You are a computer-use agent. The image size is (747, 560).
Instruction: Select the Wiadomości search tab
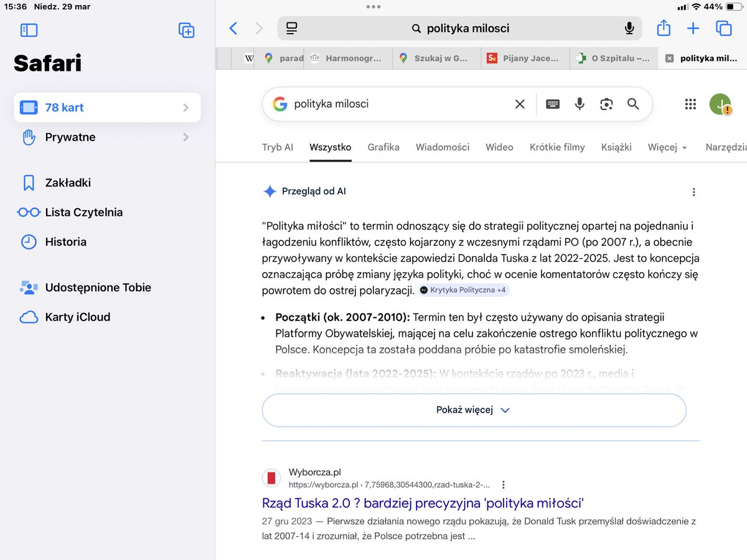pos(443,147)
